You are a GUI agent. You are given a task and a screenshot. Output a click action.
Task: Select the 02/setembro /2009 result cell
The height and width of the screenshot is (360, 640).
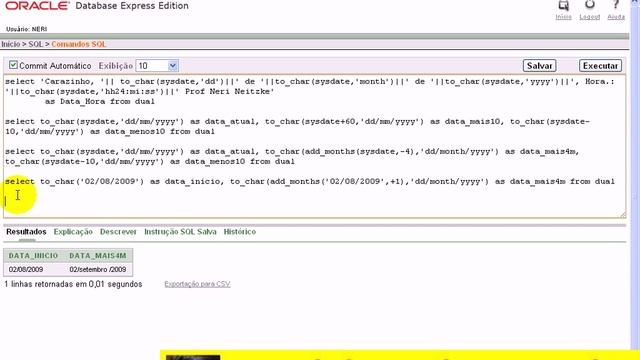[98, 269]
